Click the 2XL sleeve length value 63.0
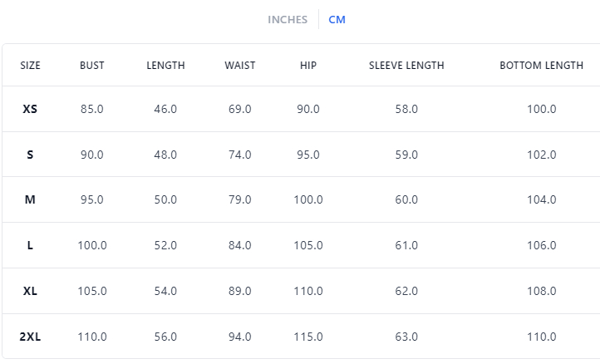The height and width of the screenshot is (364, 600). (406, 337)
